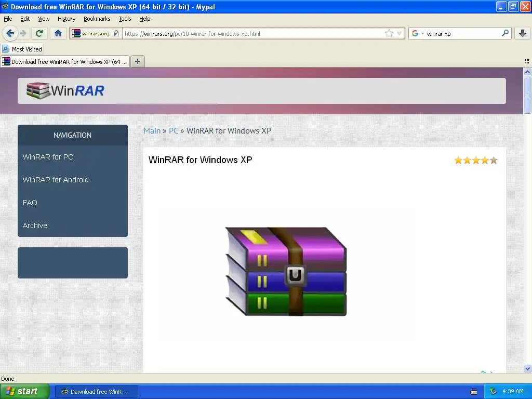Screen dimensions: 532x399
Task: Click the 4:39 AM system clock
Action: point(513,392)
